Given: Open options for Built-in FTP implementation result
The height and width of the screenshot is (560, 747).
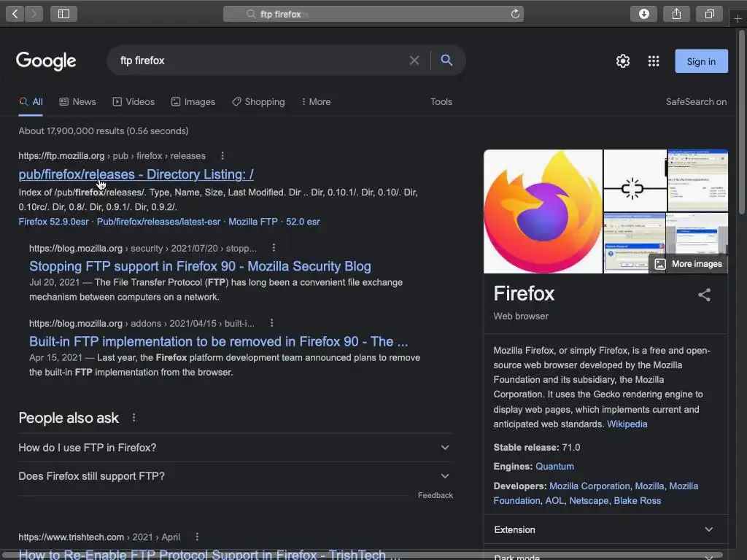Looking at the screenshot, I should 271,323.
